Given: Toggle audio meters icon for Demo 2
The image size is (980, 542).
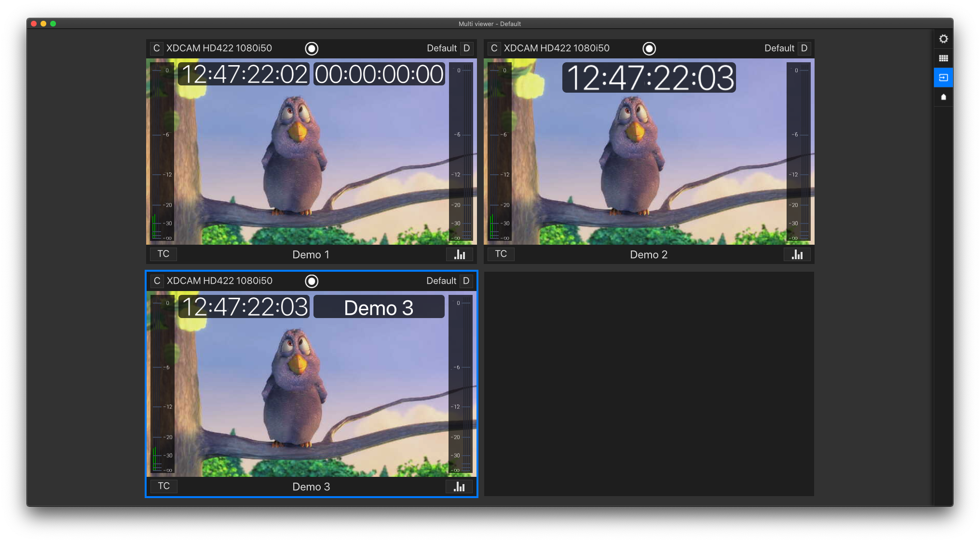Looking at the screenshot, I should click(x=797, y=254).
